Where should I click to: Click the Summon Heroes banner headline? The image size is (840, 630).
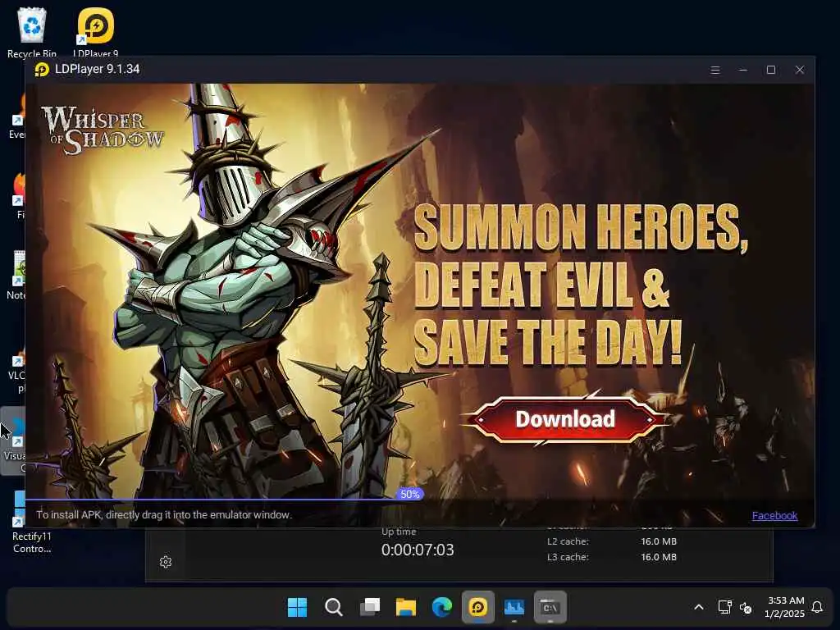[x=581, y=284]
